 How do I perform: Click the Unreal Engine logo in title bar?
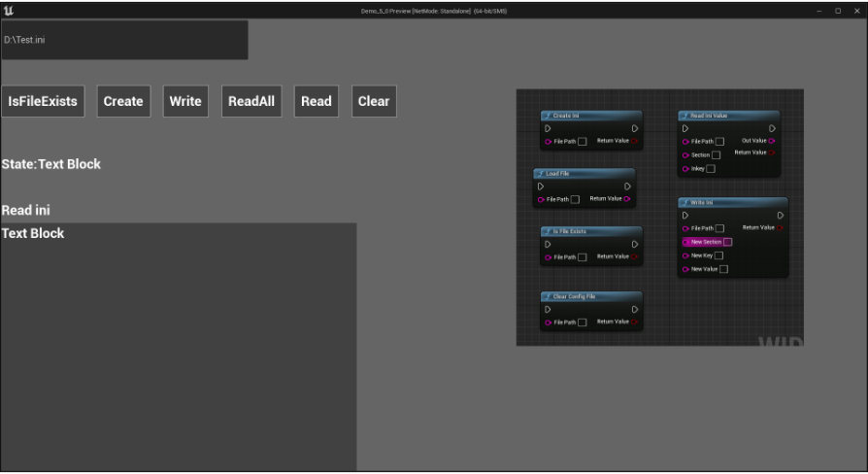pos(9,11)
